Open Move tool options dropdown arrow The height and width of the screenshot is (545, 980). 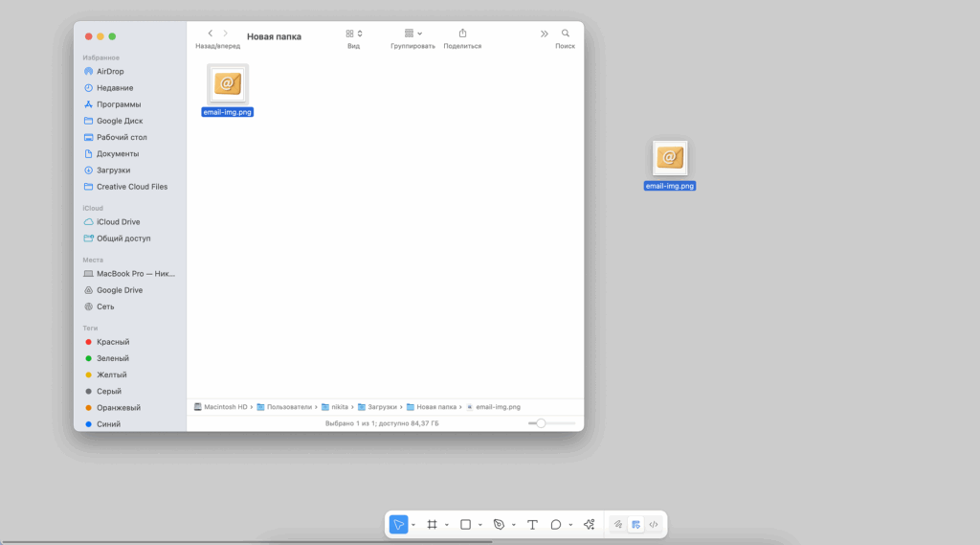413,525
